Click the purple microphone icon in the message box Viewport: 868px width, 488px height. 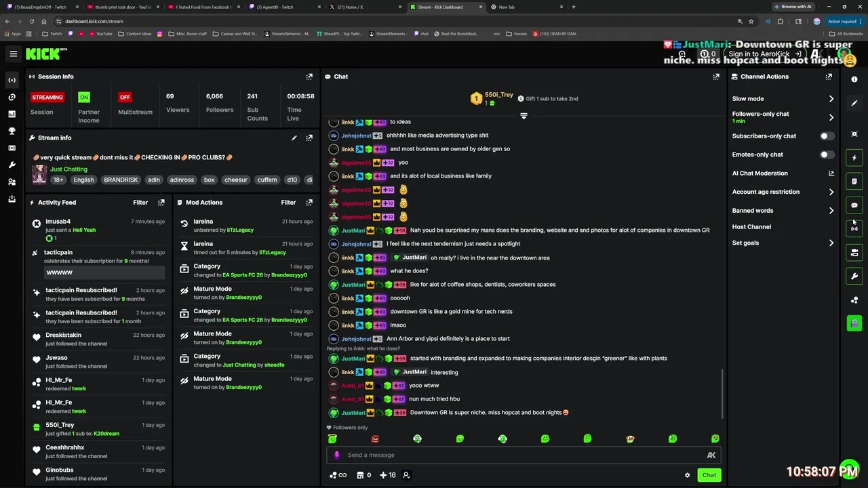coord(337,455)
